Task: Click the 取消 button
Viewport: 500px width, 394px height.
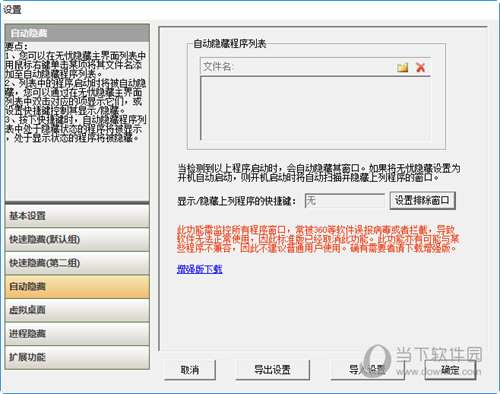Action: point(190,370)
